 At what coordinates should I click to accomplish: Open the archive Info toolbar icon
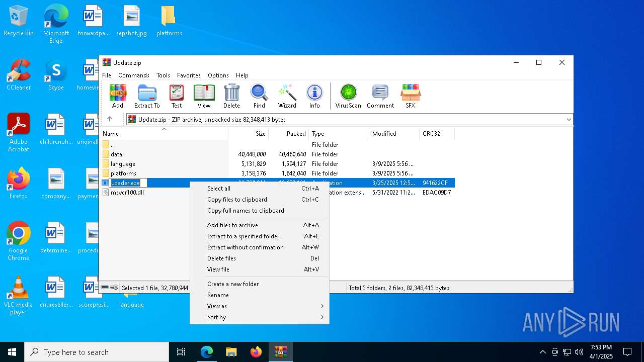coord(314,96)
